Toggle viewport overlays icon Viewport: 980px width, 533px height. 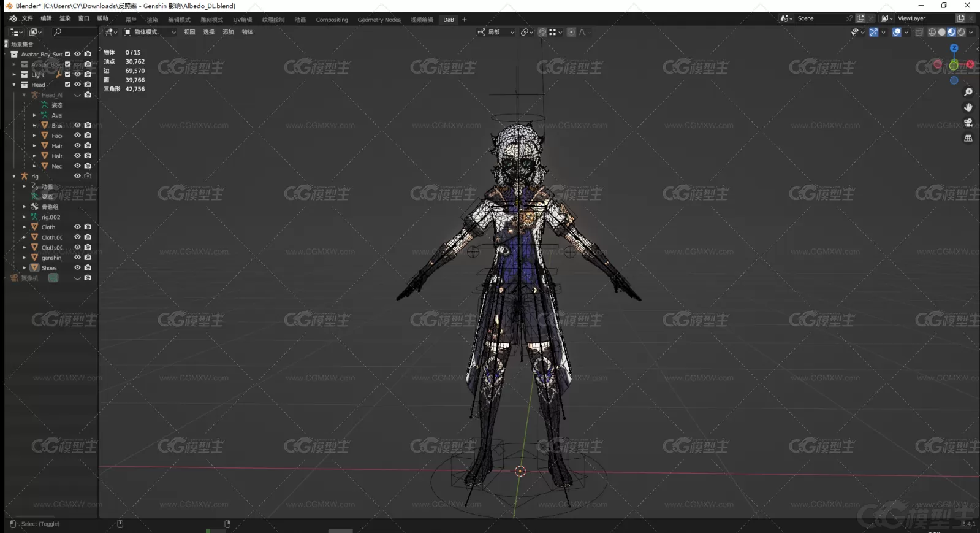click(x=897, y=32)
